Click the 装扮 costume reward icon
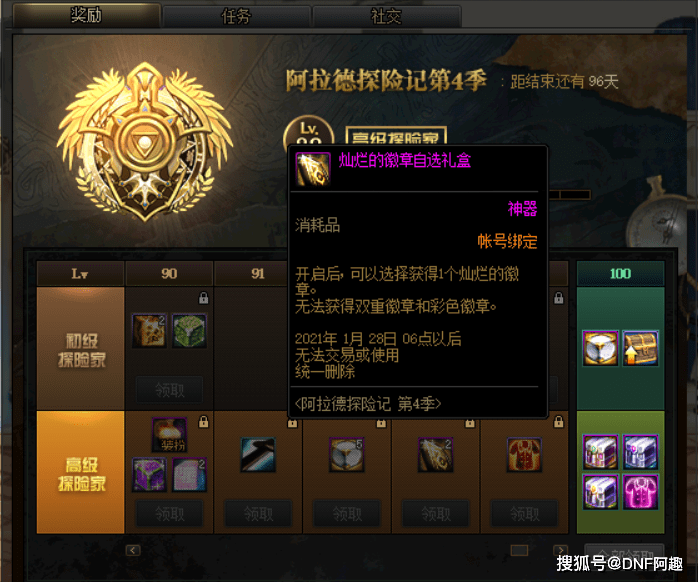 point(169,434)
